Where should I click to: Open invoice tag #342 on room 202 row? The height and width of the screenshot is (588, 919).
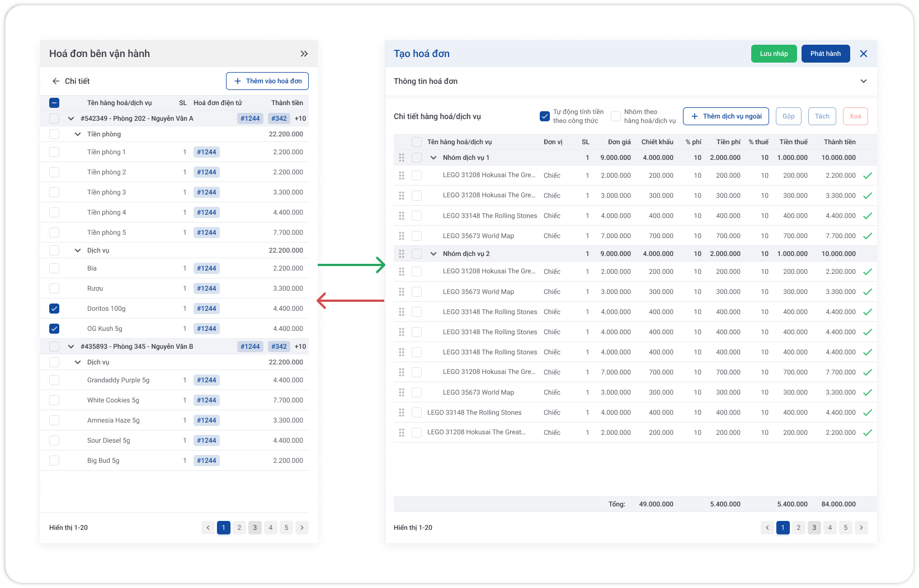(279, 118)
